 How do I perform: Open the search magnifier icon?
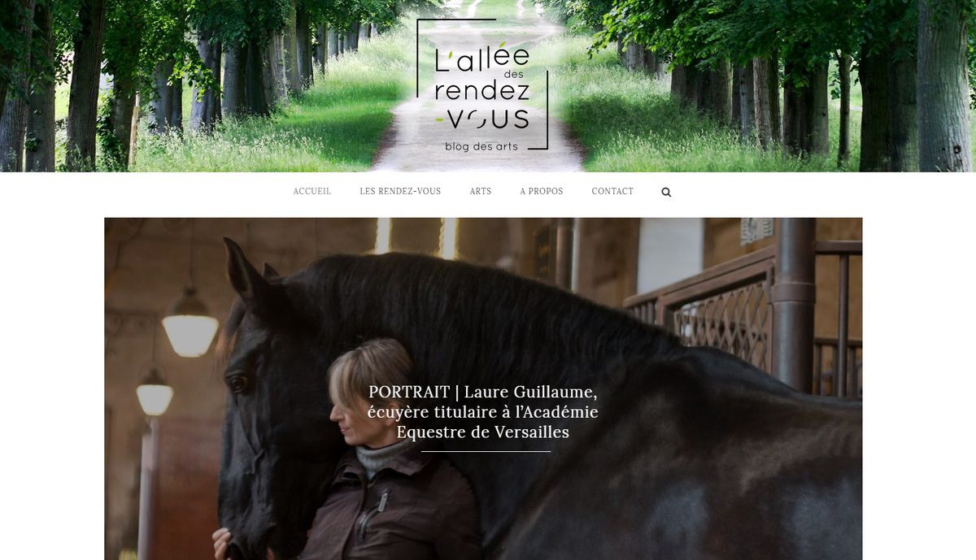coord(666,193)
